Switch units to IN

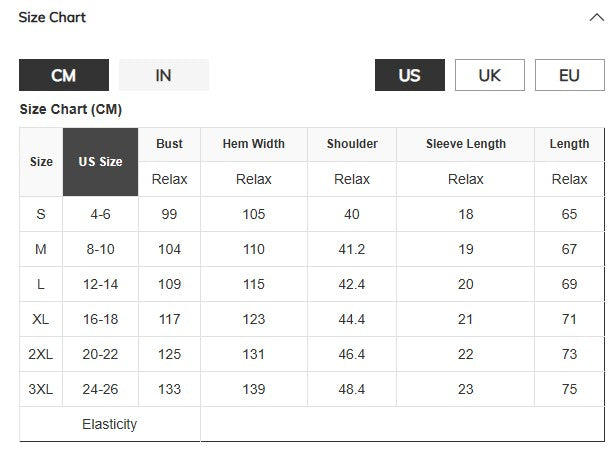point(164,75)
